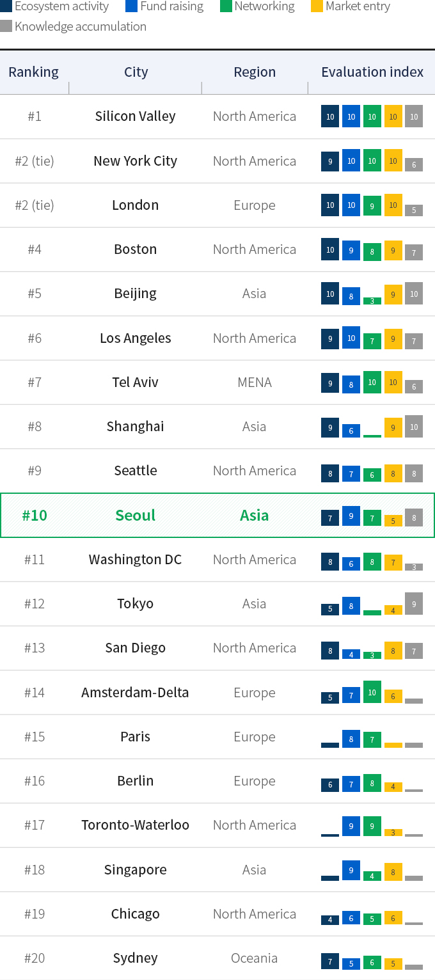
Task: Click Amsterdam-Delta's green networking bar scored 10
Action: tap(372, 692)
